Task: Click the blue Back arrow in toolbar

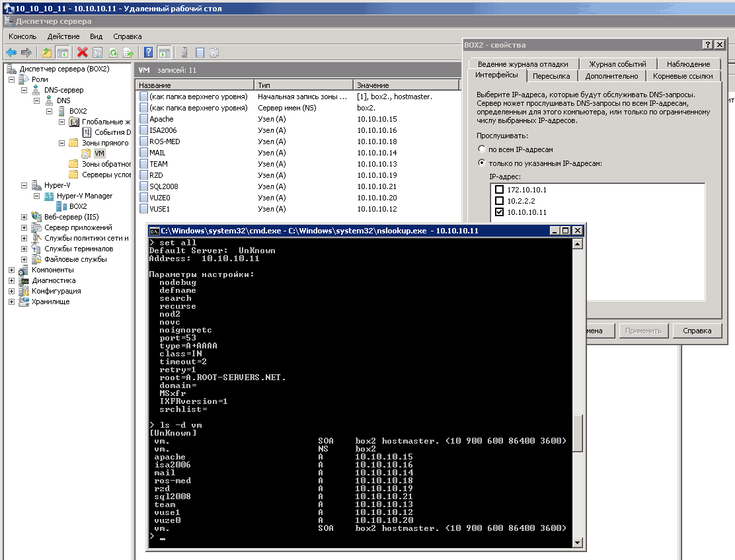Action: point(11,52)
